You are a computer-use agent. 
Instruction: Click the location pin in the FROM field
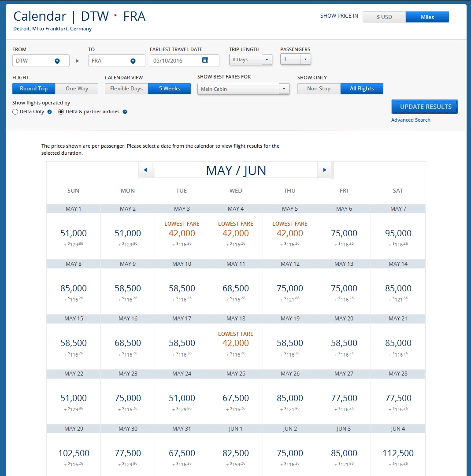point(57,61)
